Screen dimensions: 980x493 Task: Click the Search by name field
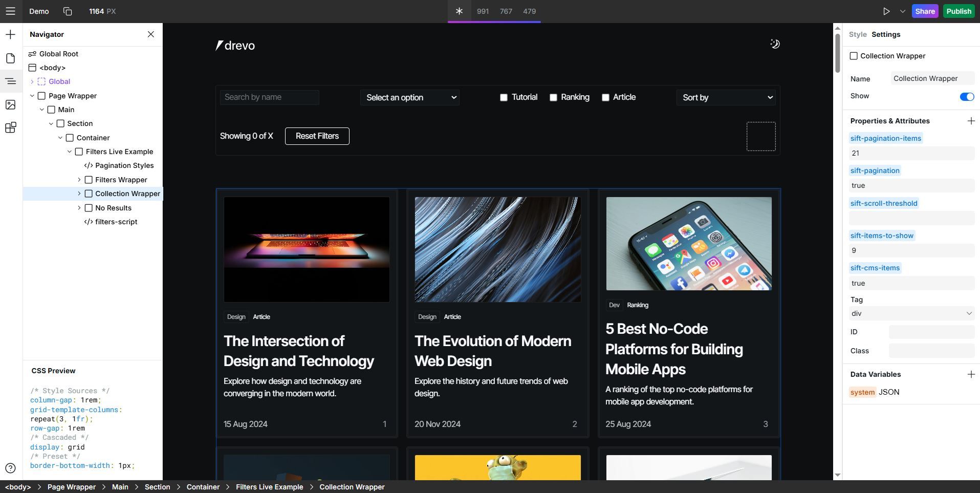tap(269, 97)
